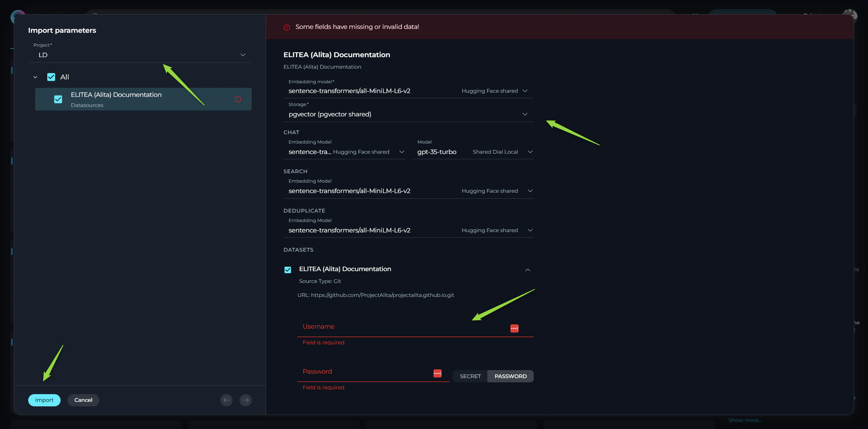Toggle the All checkbox
This screenshot has width=868, height=429.
pos(51,77)
